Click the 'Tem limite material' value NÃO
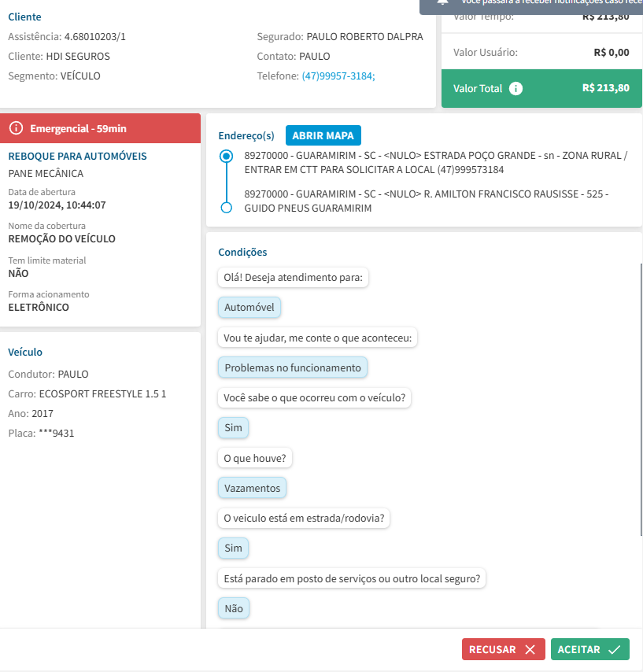Screen dimensions: 643x672 [18, 273]
